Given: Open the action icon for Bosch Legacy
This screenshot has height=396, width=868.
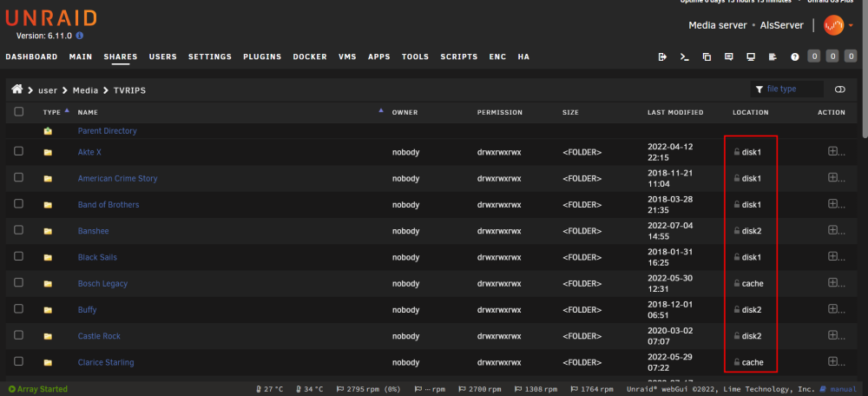Looking at the screenshot, I should click(x=832, y=282).
